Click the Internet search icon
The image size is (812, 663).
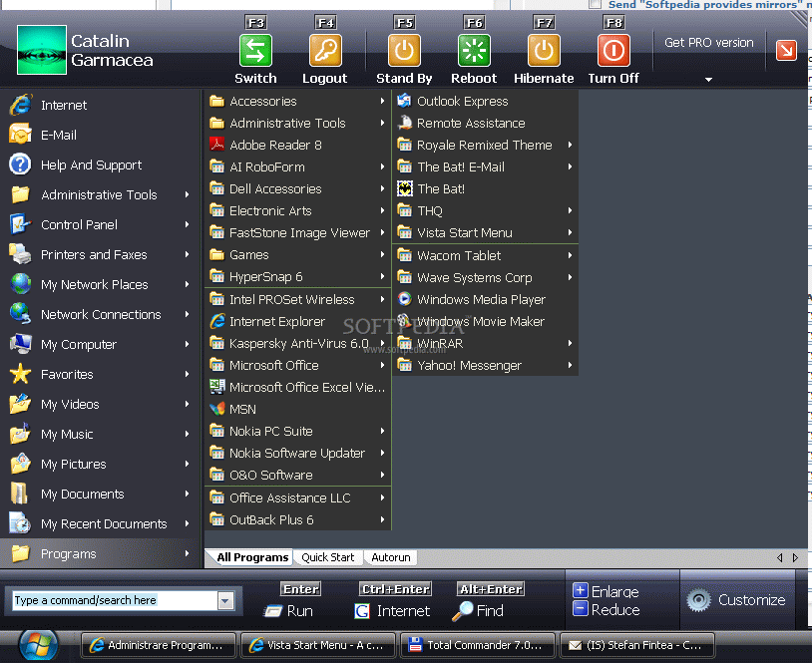362,611
